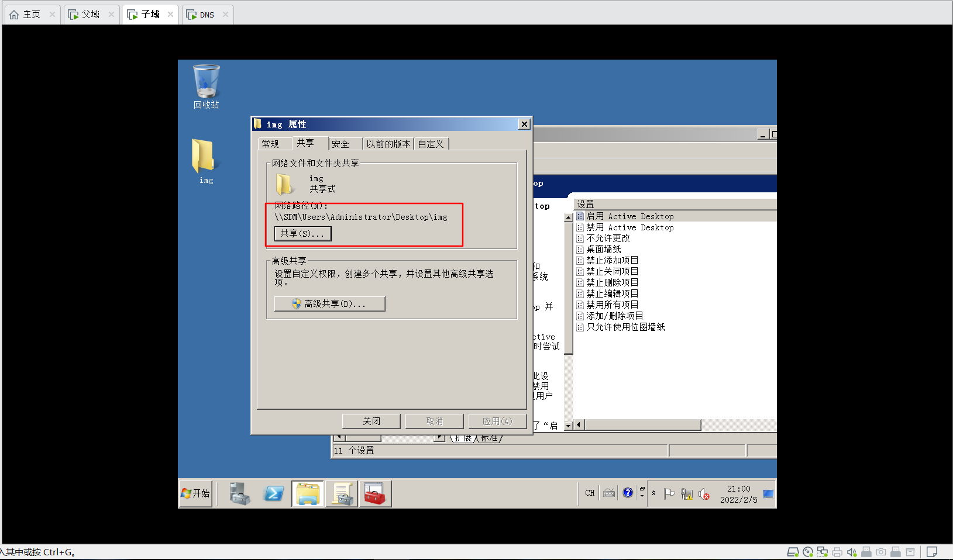
Task: Open the 以前的版本 tab
Action: tap(388, 144)
